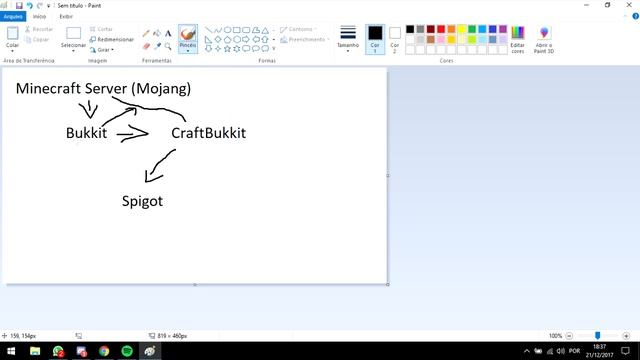Choose the Down arrow shape
This screenshot has width=640, height=360.
[209, 49]
